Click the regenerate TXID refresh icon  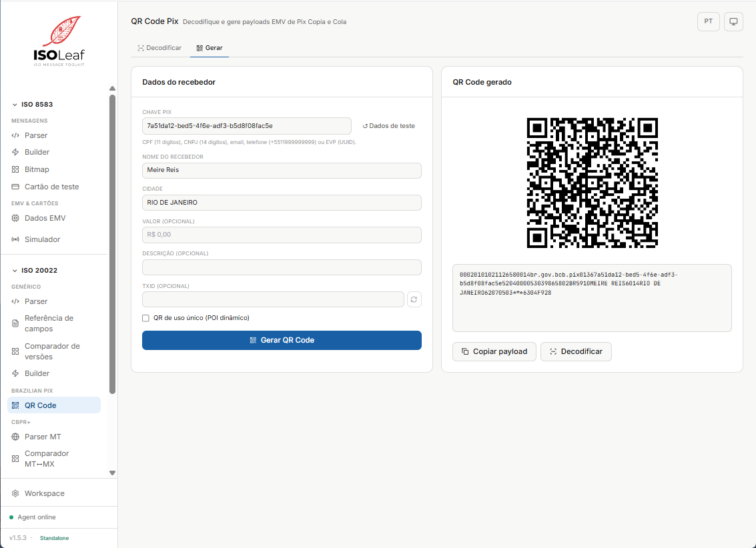pyautogui.click(x=414, y=299)
